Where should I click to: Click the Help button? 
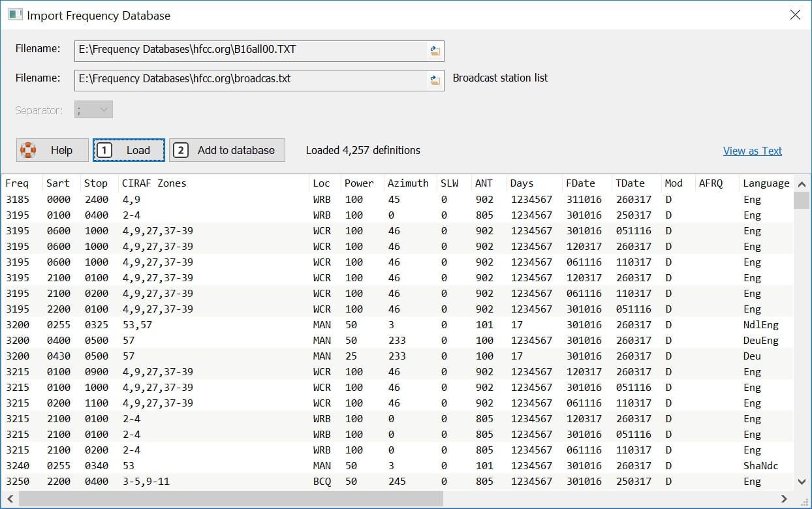click(x=52, y=149)
